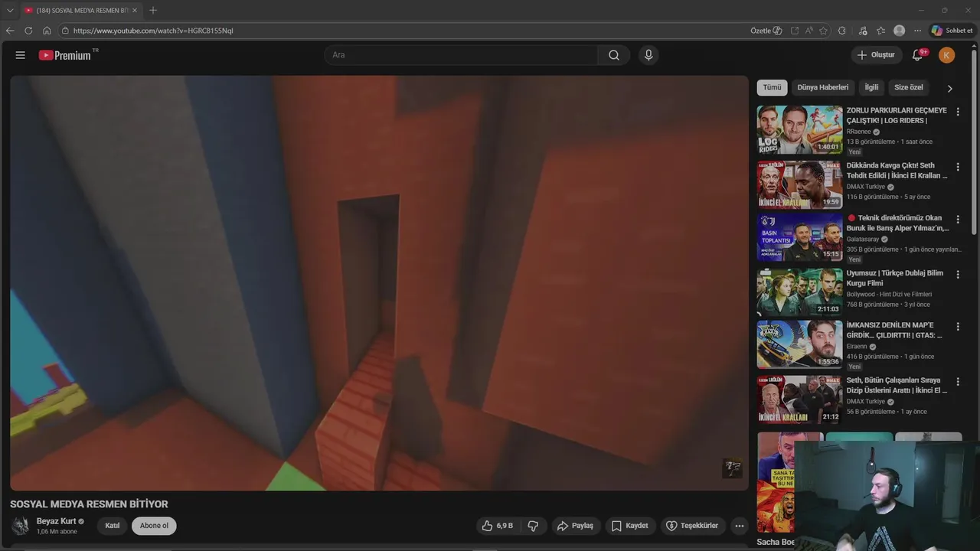
Task: Send thanks with Teşekkürler
Action: coord(692,526)
